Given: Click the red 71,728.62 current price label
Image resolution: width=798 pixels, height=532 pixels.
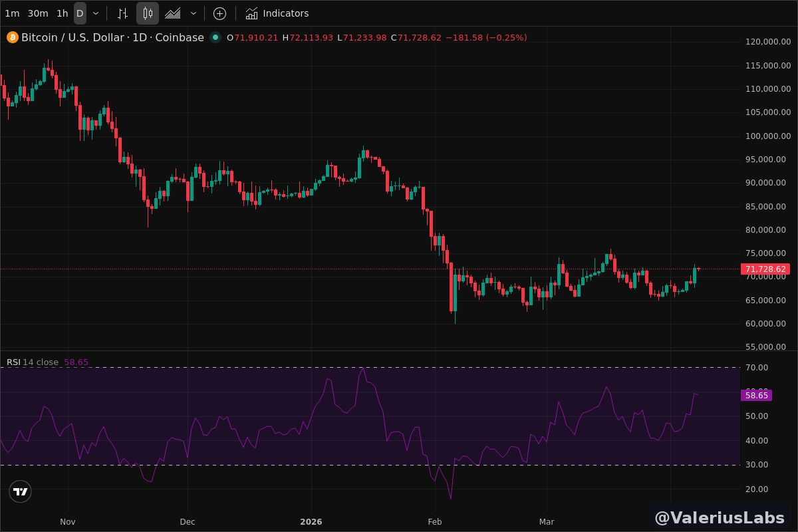Looking at the screenshot, I should [765, 269].
